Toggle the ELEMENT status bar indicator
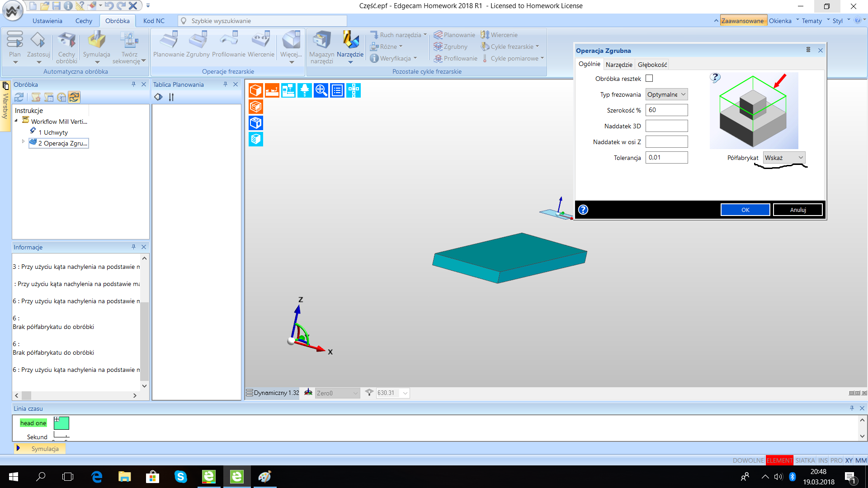 [x=779, y=460]
